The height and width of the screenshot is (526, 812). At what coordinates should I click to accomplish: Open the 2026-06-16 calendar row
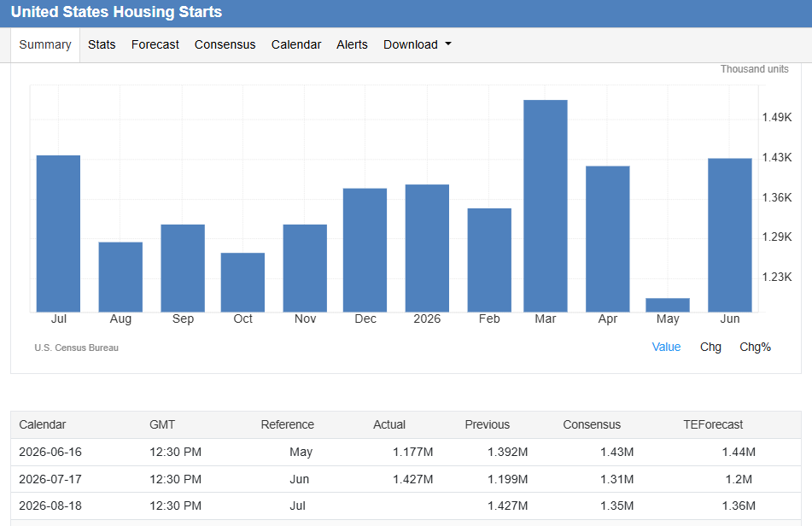pyautogui.click(x=406, y=452)
